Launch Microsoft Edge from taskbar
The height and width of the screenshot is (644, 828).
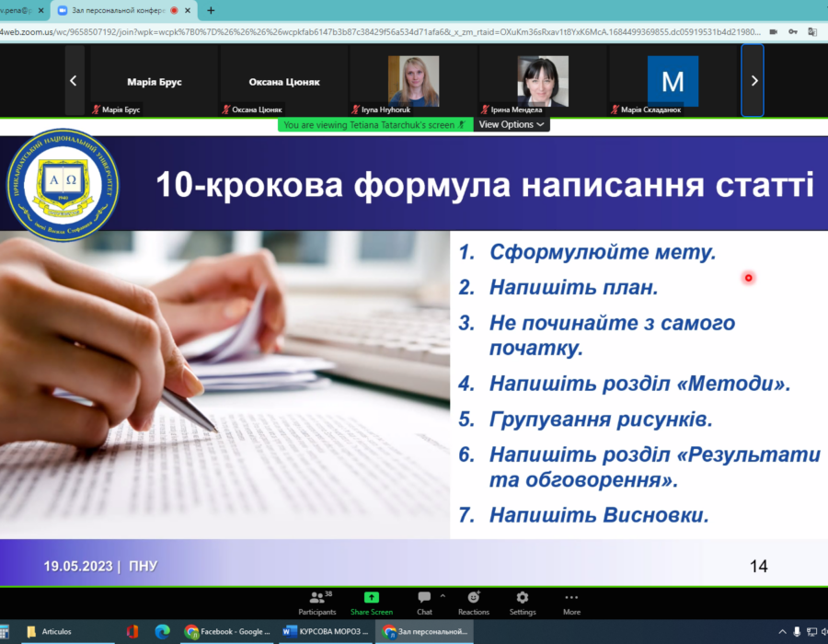pos(163,631)
